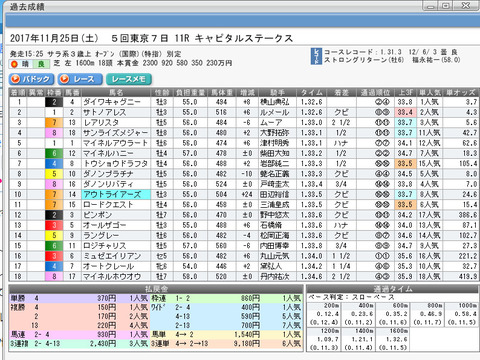The height and width of the screenshot is (360, 480).
Task: Close the 過去成績 window
Action: [465, 6]
